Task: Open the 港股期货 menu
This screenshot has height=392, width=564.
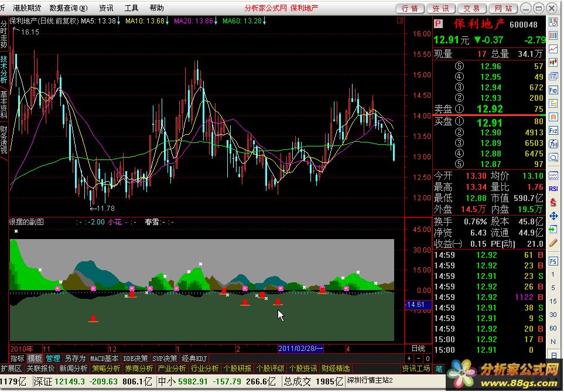Action: pos(27,8)
